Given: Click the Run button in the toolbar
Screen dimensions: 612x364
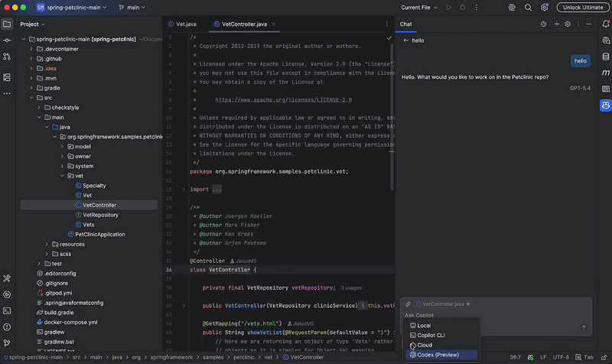Looking at the screenshot, I should click(449, 8).
